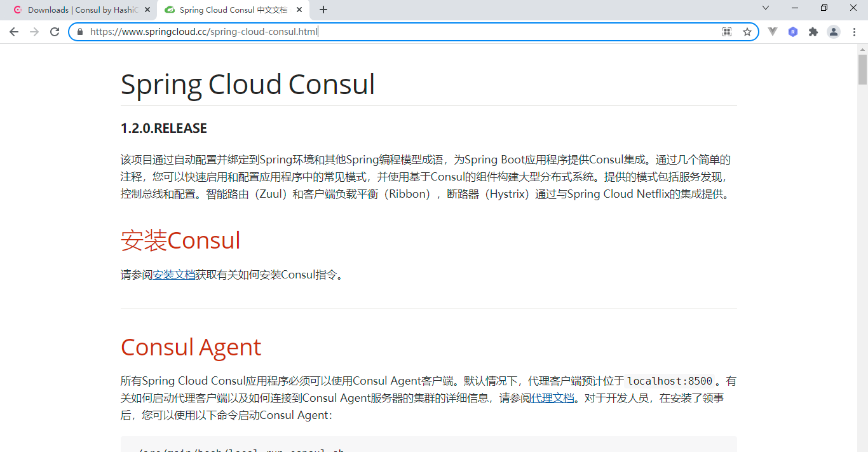This screenshot has width=868, height=452.
Task: Expand the tab search chevron
Action: [766, 8]
